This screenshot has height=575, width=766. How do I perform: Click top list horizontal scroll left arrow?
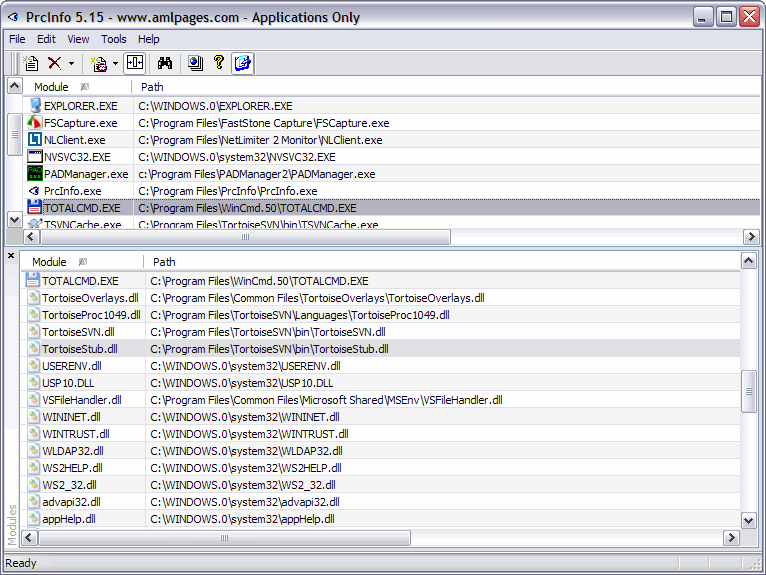click(31, 237)
